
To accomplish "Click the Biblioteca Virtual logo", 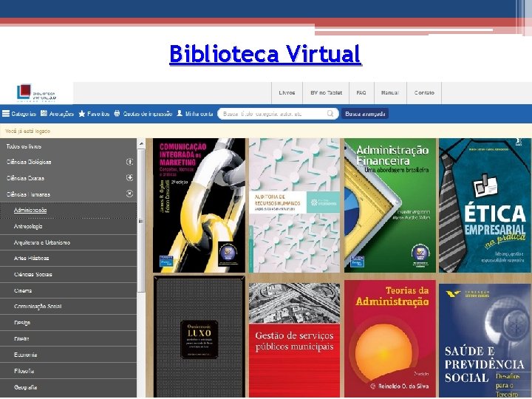I will point(36,93).
